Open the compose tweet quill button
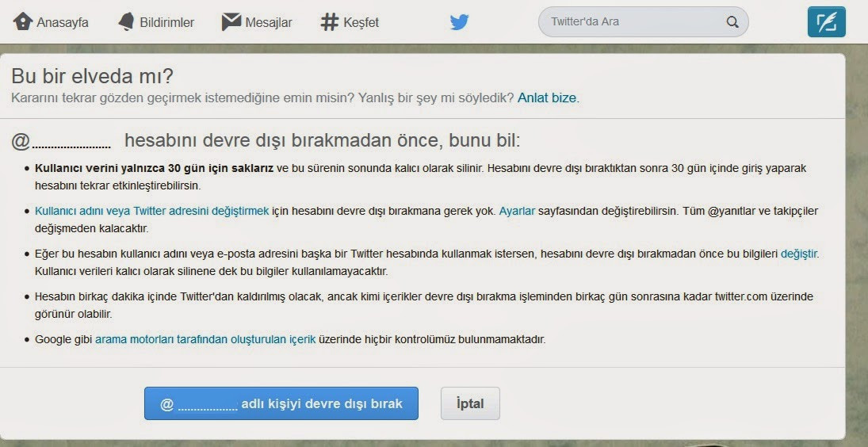 point(826,21)
